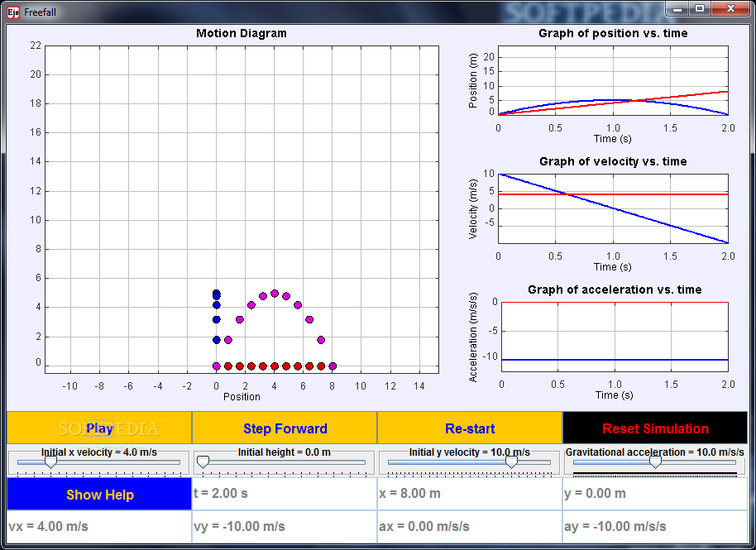Image resolution: width=756 pixels, height=550 pixels.
Task: Click the ax = 0.00 m/s/s field
Action: 470,526
